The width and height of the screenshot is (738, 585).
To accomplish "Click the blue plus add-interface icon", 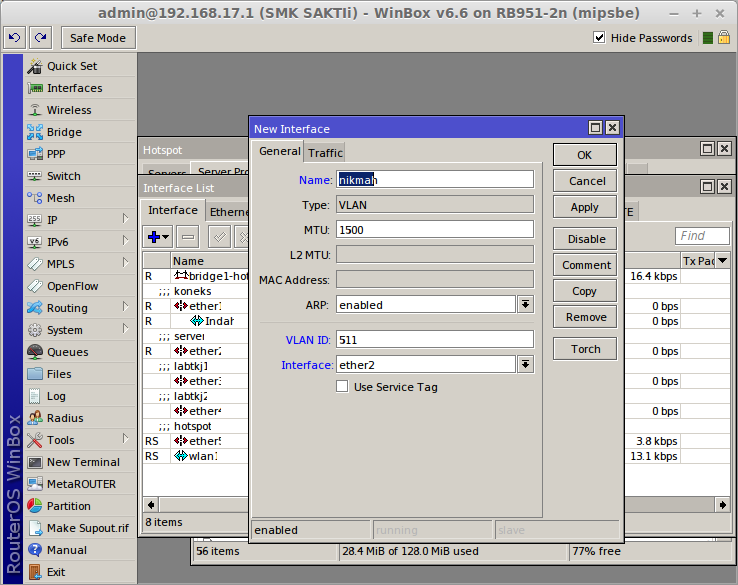I will pos(158,237).
